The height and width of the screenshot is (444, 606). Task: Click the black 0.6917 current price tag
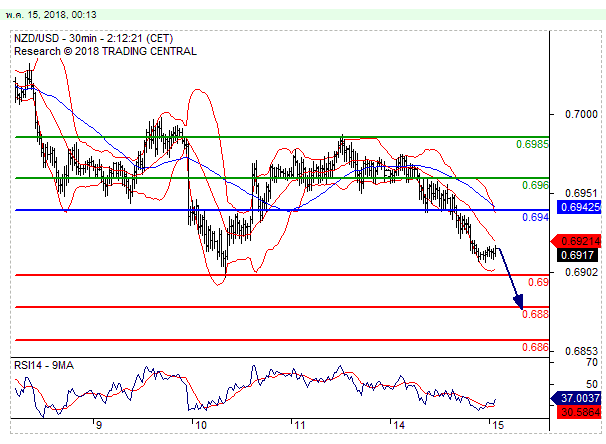point(577,255)
